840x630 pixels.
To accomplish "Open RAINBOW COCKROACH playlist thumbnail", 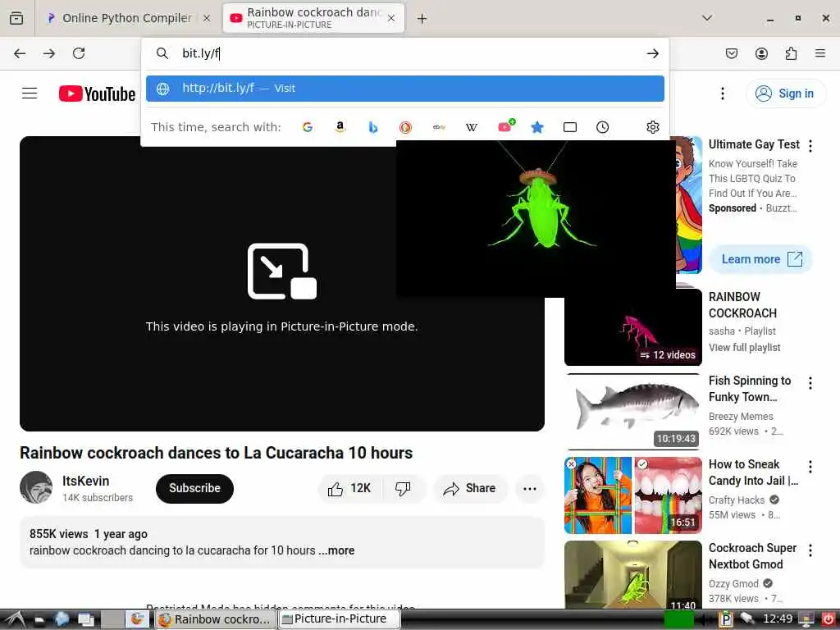I will pyautogui.click(x=632, y=327).
